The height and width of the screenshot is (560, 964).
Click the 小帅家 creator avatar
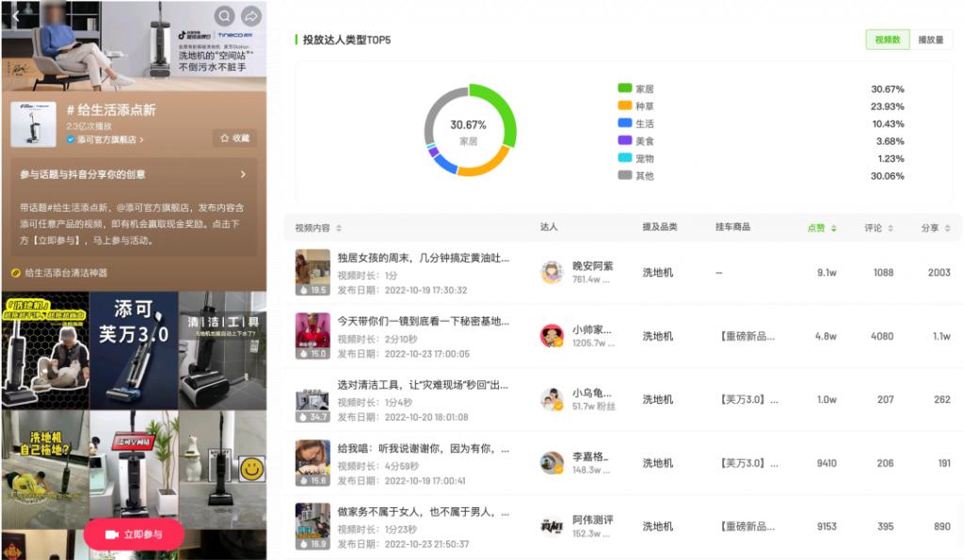point(552,336)
